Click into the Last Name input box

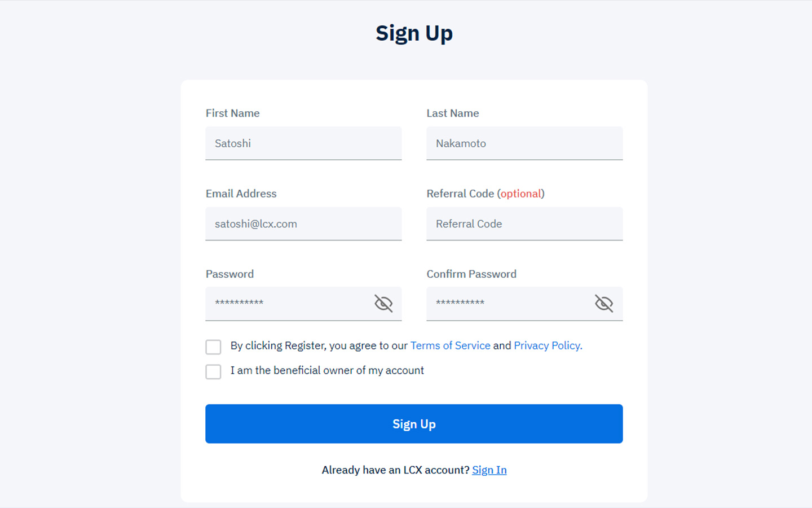524,143
